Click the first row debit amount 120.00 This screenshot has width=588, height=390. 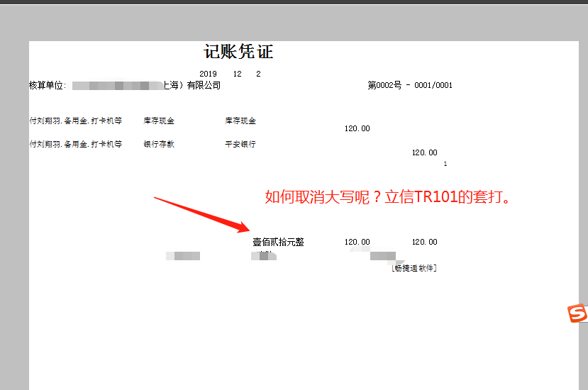(x=357, y=128)
